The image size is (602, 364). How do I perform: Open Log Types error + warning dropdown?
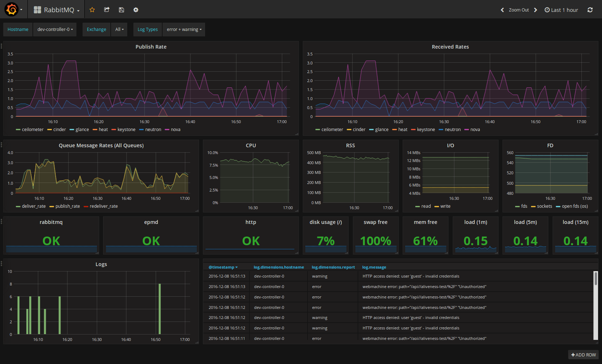184,30
